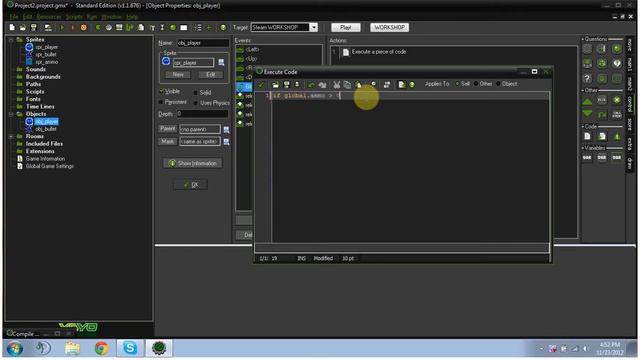Open Google Chrome from the taskbar

[101, 348]
